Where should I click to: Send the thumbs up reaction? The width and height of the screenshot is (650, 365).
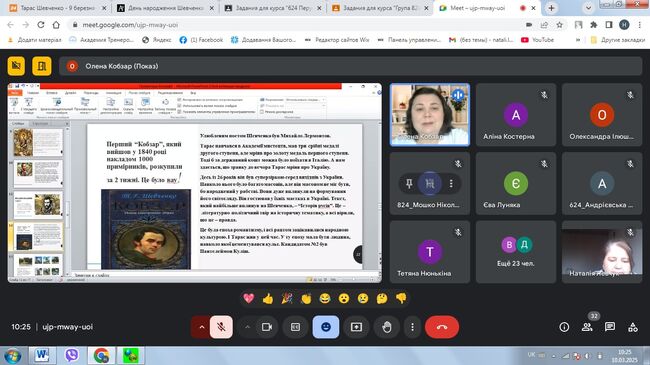268,298
